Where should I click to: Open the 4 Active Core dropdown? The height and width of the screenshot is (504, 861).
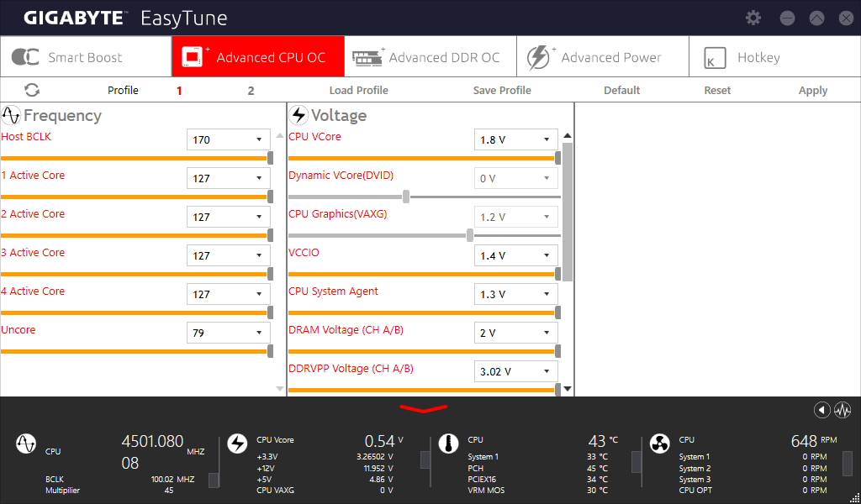click(x=229, y=294)
